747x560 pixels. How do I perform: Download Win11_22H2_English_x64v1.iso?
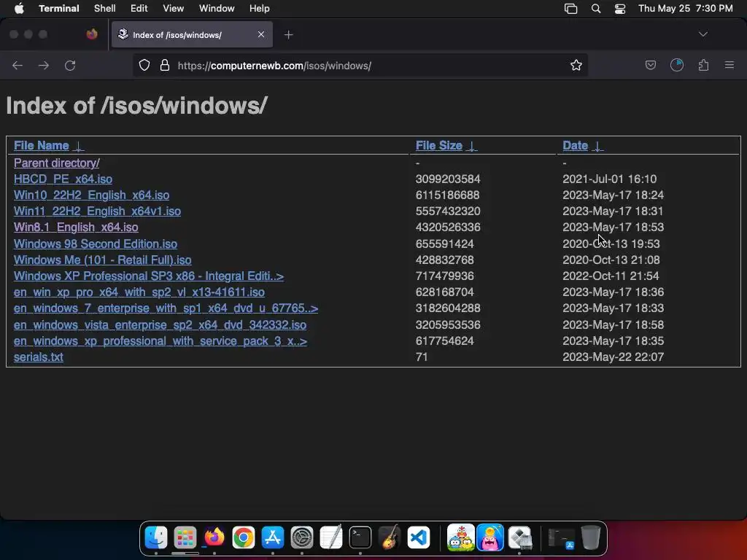point(97,211)
